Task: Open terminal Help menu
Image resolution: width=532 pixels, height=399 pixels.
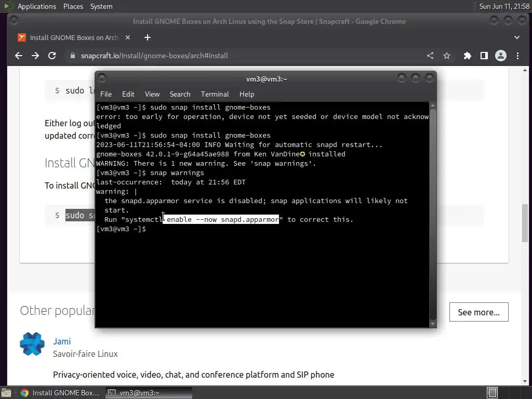Action: pos(247,94)
